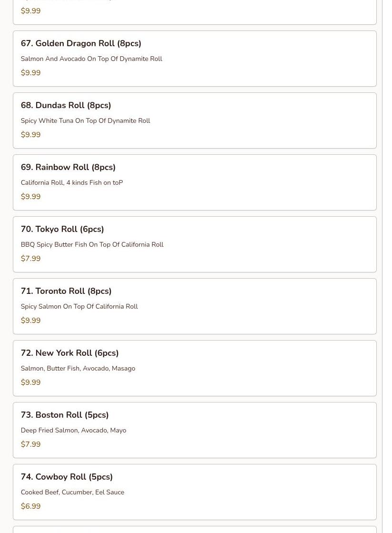Click 'Cooked Beef, Cucumber, Eel Sauce' text
Viewport: 392px width, 533px height.
tap(72, 492)
